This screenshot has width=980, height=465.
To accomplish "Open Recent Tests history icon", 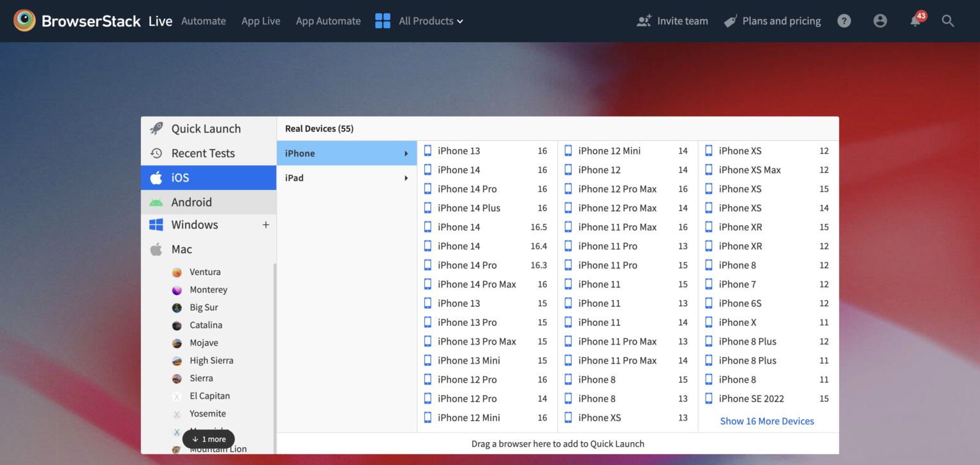I will click(156, 153).
